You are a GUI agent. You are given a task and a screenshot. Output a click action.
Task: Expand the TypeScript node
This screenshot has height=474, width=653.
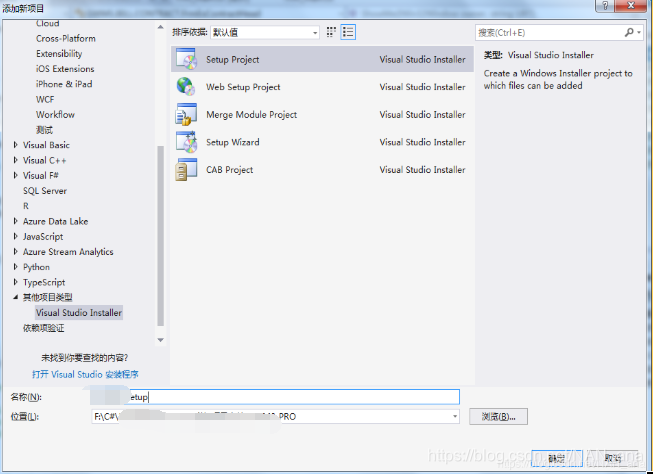point(15,282)
